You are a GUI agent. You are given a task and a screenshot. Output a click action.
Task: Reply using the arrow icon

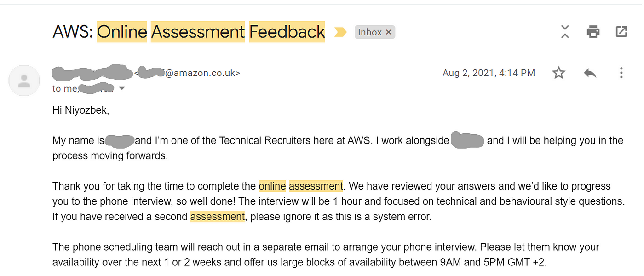pos(590,73)
